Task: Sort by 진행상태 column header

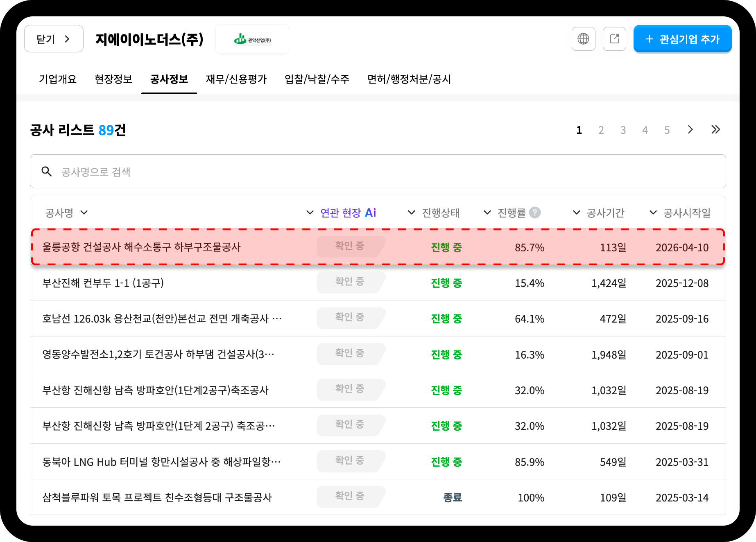Action: coord(434,213)
